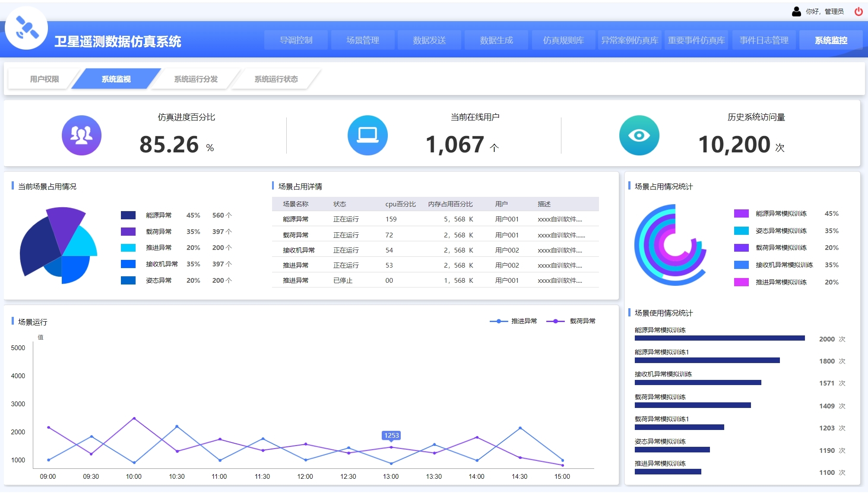Switch to the 系统运行分发 tab

click(x=196, y=79)
